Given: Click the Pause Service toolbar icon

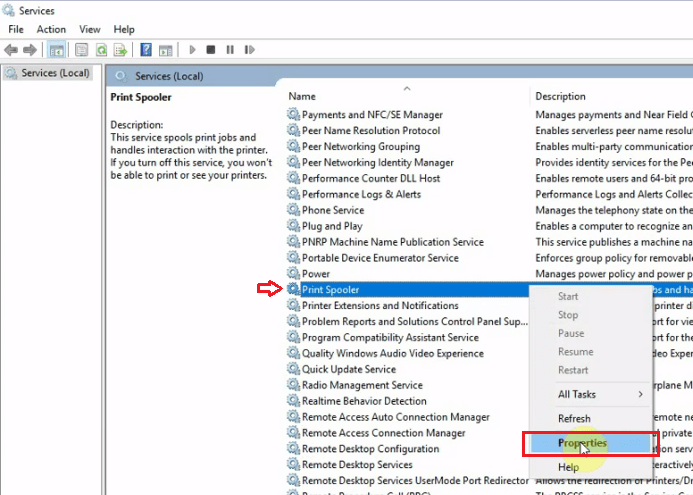Looking at the screenshot, I should click(230, 50).
